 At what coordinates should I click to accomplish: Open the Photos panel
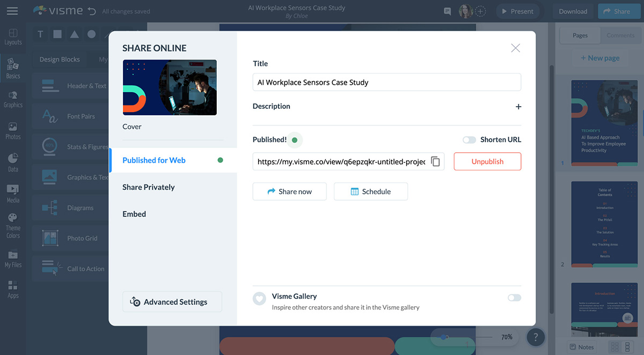pyautogui.click(x=13, y=129)
